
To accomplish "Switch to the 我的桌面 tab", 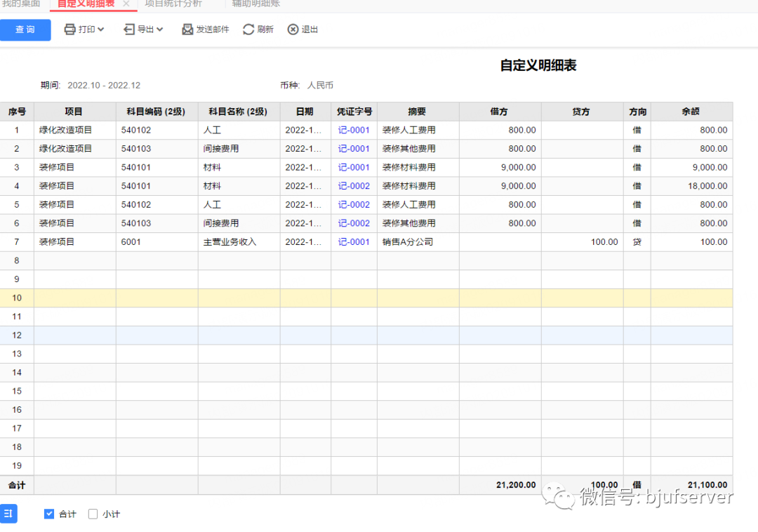I will pyautogui.click(x=21, y=4).
